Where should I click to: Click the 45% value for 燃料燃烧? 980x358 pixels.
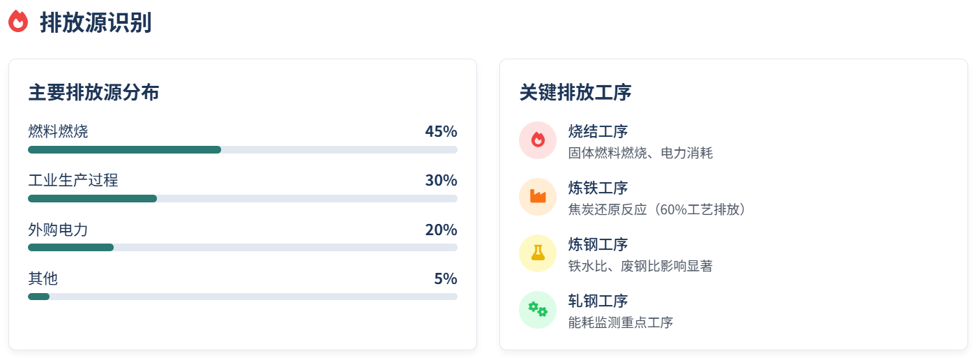point(441,131)
